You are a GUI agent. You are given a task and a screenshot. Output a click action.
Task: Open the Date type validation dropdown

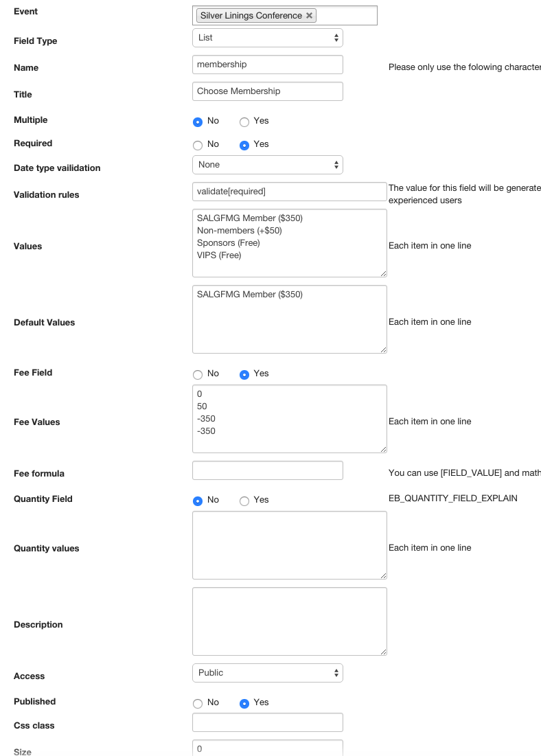click(267, 165)
